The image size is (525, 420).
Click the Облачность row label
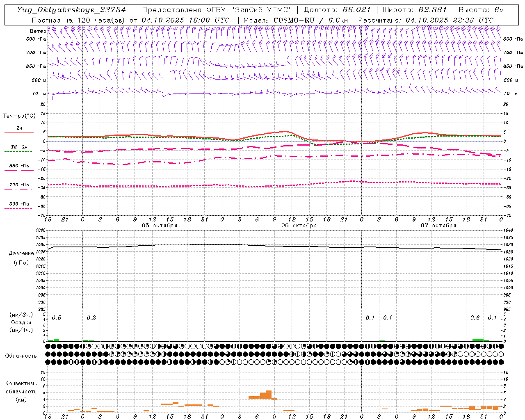pyautogui.click(x=21, y=356)
